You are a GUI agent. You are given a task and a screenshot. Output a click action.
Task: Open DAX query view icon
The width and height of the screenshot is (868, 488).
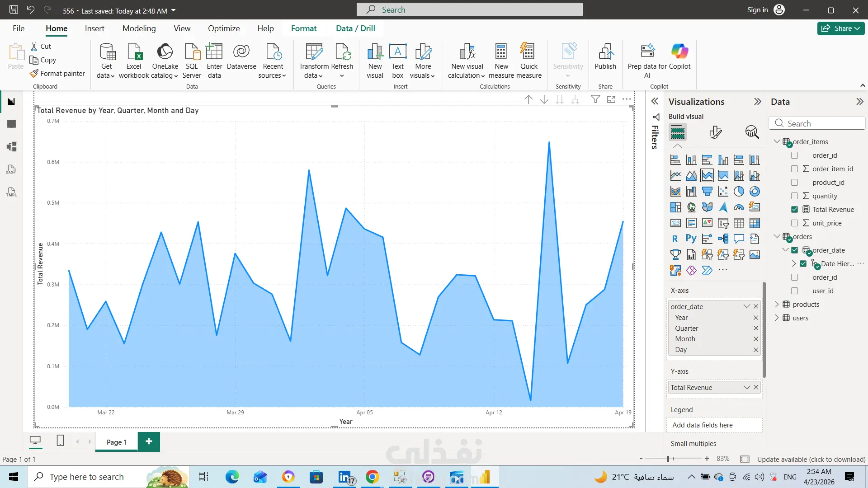[x=12, y=169]
